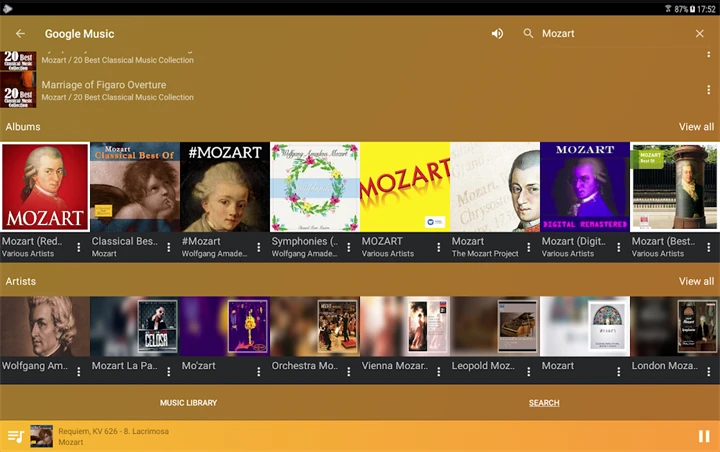Image resolution: width=720 pixels, height=452 pixels.
Task: Open menu for Leopold Moz.. artist
Action: pyautogui.click(x=529, y=372)
